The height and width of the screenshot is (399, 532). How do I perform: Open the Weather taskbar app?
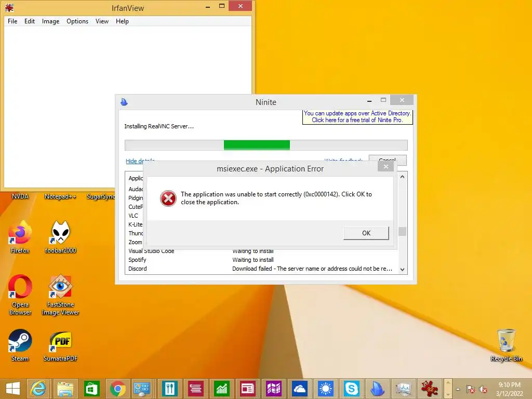coord(325,389)
